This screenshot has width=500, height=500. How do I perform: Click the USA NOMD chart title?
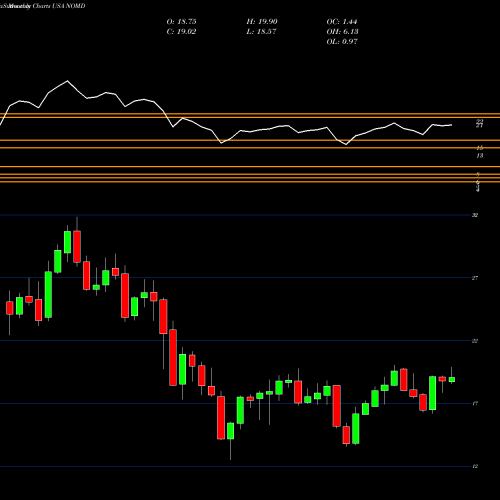click(x=69, y=6)
